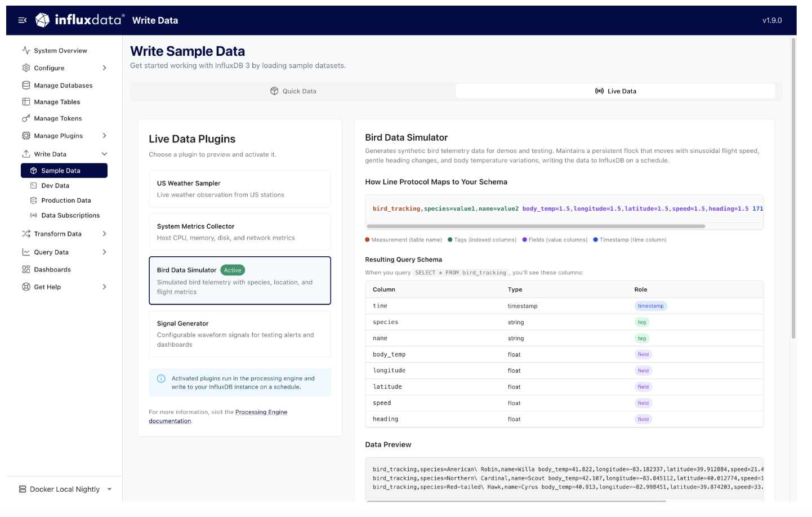
Task: Expand the Manage Plugins submenu chevron
Action: [104, 136]
